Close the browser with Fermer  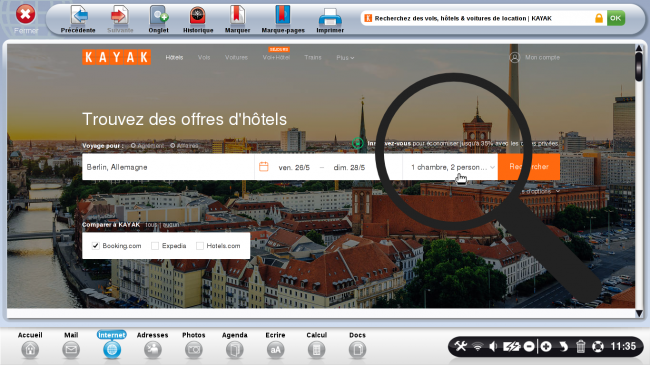(26, 19)
